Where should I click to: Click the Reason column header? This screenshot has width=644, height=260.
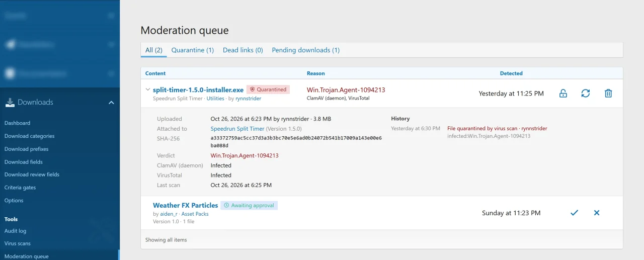pos(316,73)
